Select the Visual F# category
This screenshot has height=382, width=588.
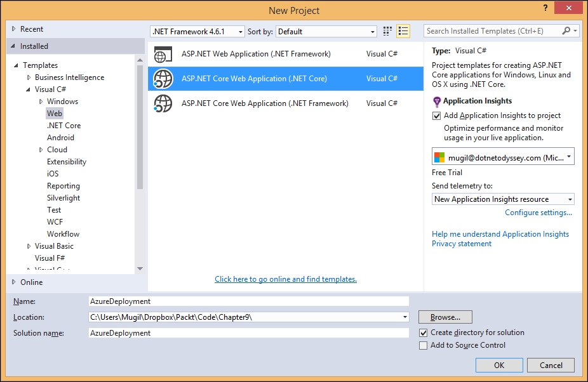(50, 258)
